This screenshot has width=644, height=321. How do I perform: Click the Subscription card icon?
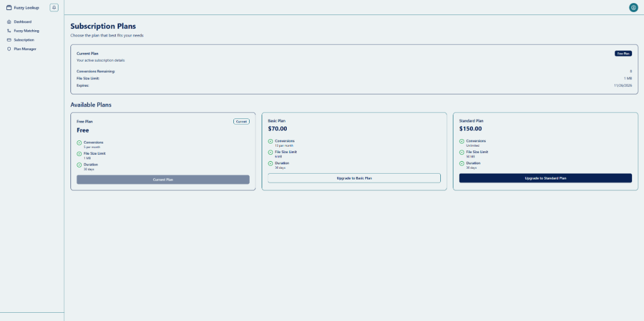[x=9, y=40]
